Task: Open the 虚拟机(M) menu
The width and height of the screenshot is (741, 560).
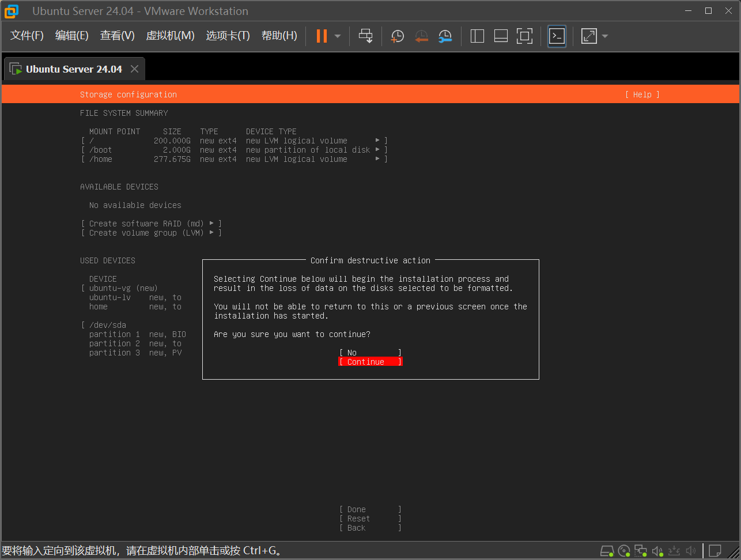Action: tap(171, 36)
